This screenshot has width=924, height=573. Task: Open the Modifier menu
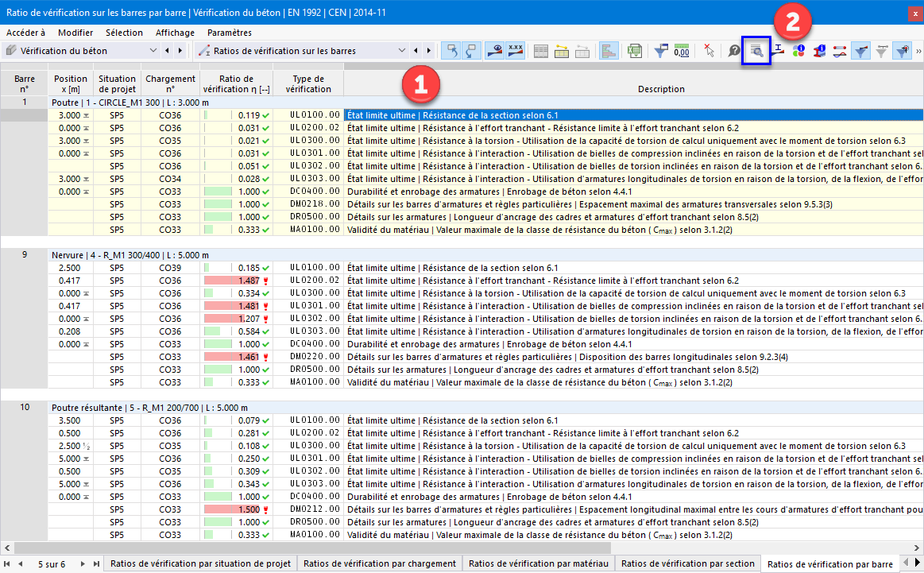click(75, 33)
